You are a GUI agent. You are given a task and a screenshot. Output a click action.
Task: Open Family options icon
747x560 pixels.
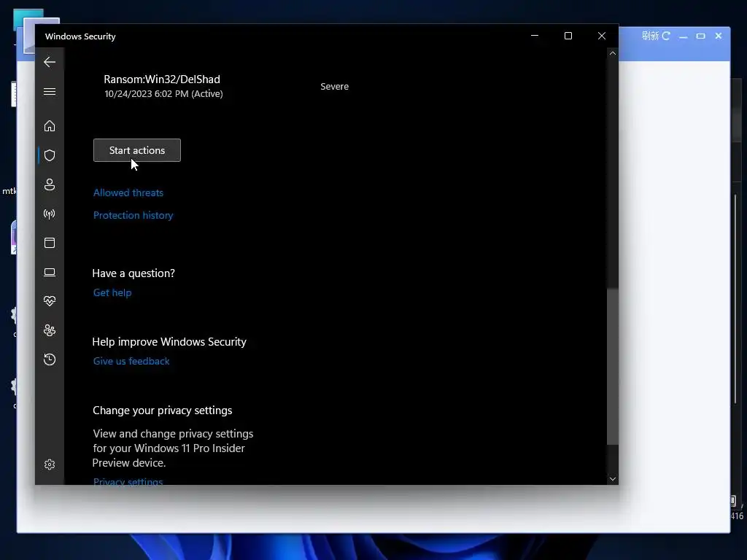pyautogui.click(x=50, y=330)
